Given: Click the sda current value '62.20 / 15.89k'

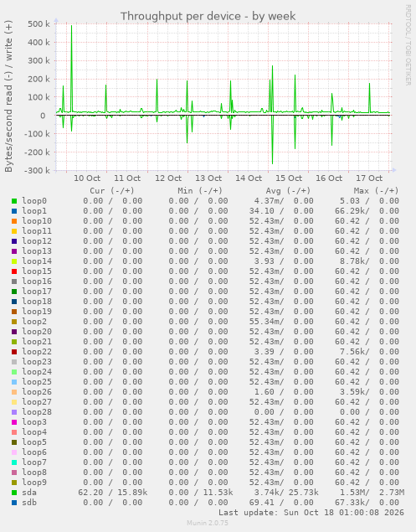Looking at the screenshot, I should [113, 493].
